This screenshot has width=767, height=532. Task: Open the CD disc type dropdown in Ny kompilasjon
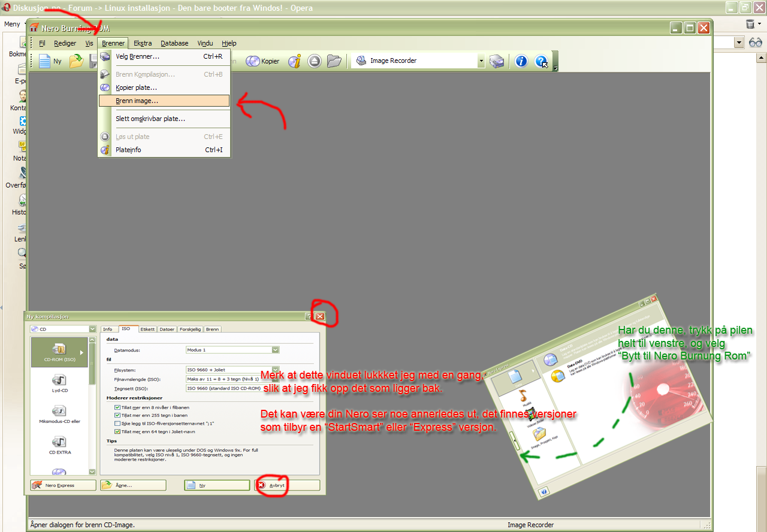coord(92,329)
